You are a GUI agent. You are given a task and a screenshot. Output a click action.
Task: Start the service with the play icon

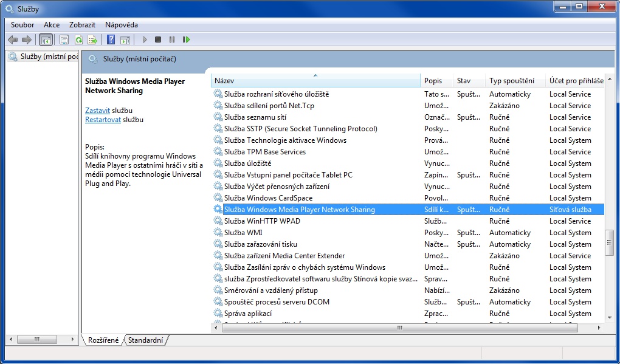pyautogui.click(x=145, y=39)
